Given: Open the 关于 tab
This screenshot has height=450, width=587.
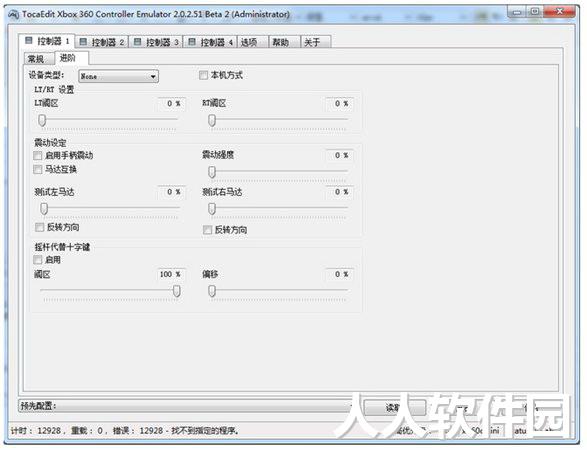Looking at the screenshot, I should [x=316, y=42].
